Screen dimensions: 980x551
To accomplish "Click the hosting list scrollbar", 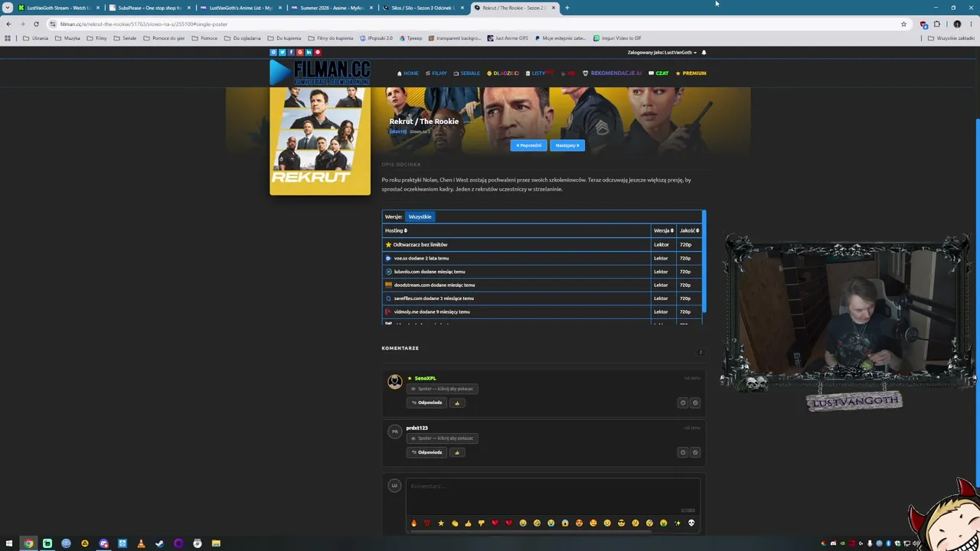I will tap(704, 262).
